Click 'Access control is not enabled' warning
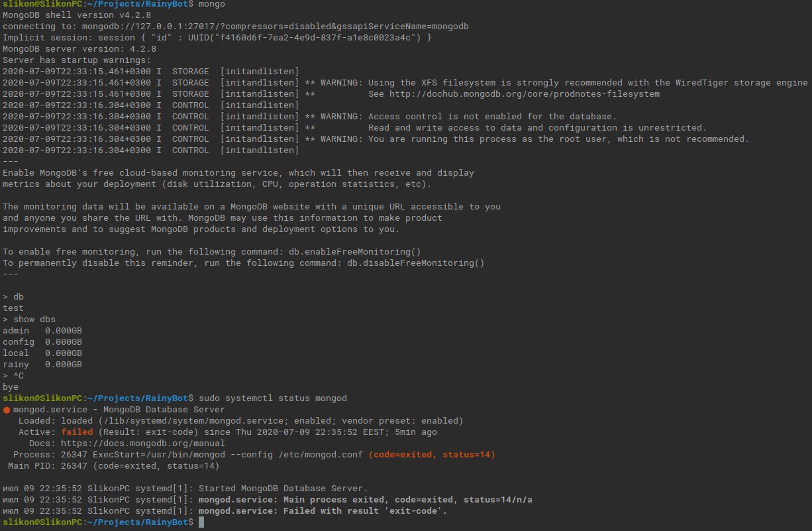Image resolution: width=812 pixels, height=531 pixels. click(310, 117)
